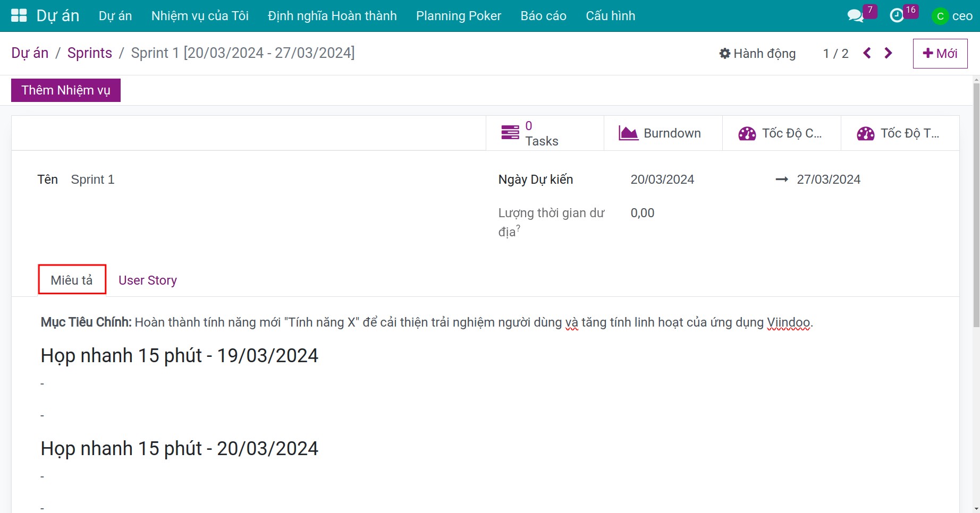Click start date 20/03/2024 field
980x513 pixels.
[662, 179]
